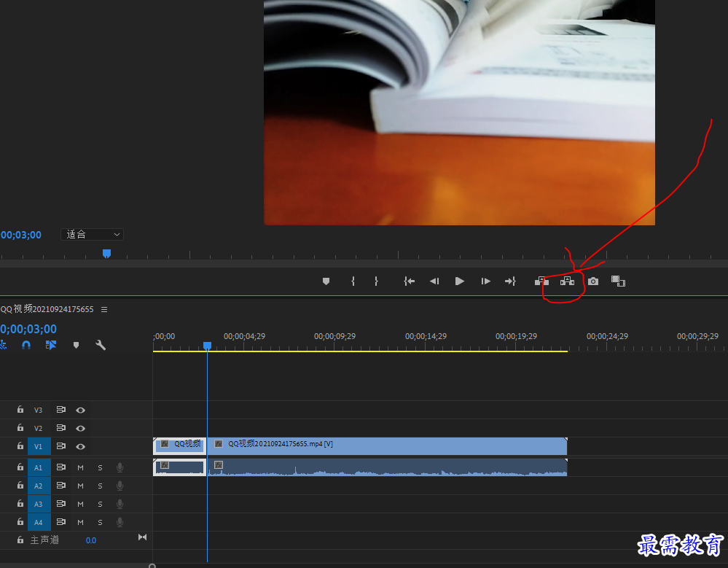Target the A2 track header
The image size is (728, 568).
coord(39,486)
